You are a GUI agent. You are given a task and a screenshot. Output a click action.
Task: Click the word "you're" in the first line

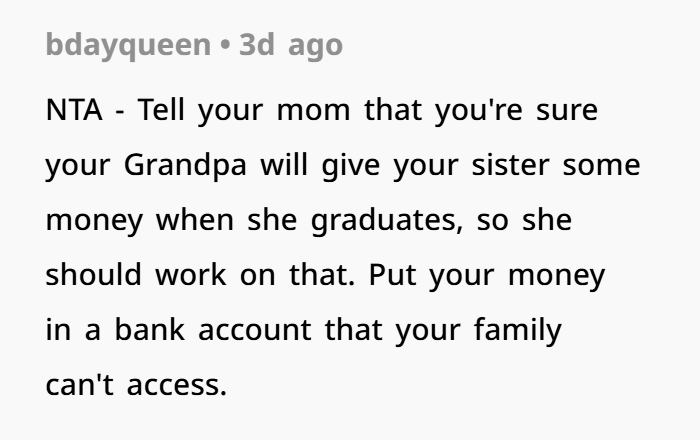(x=479, y=111)
